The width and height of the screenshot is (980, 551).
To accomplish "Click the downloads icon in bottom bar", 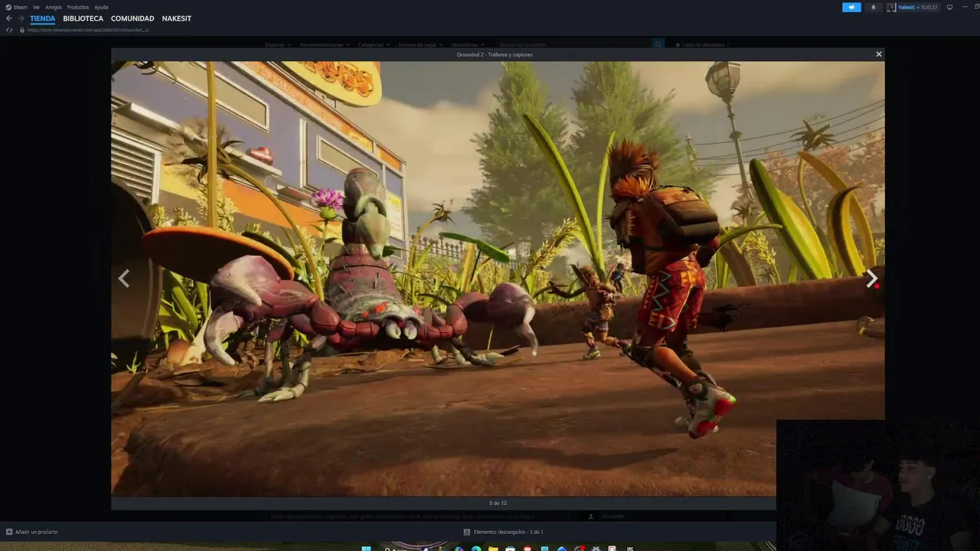I will coord(467,532).
